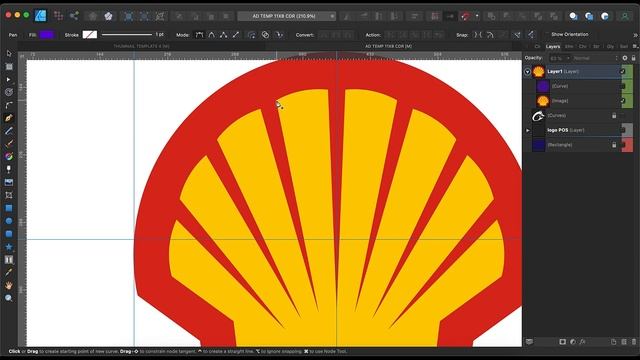Switch to AD TEMP 11X8 CDR document tab
640x360 pixels.
[x=388, y=46]
